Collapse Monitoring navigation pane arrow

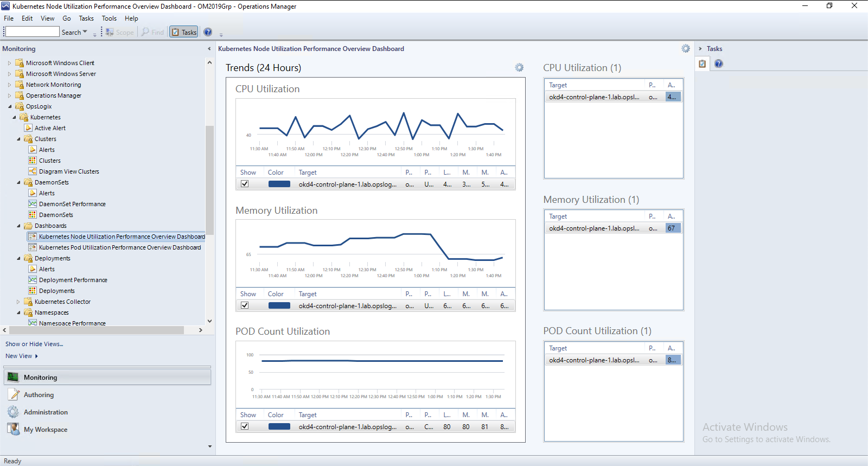[209, 49]
